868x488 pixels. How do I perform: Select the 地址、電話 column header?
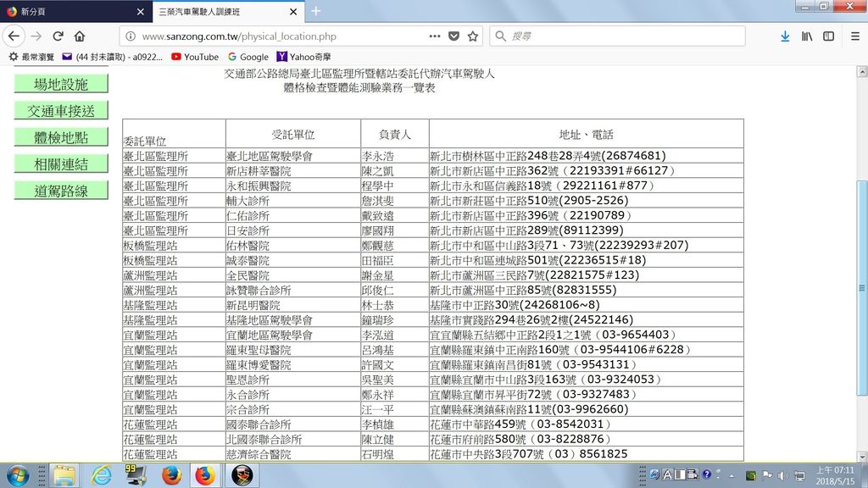pos(587,135)
